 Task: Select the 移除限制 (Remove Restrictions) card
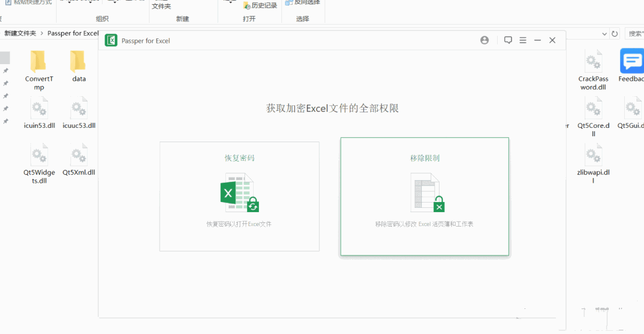click(425, 196)
